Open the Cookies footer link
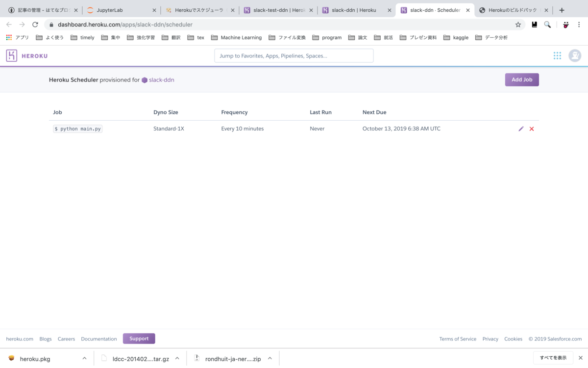The width and height of the screenshot is (588, 368). tap(513, 339)
